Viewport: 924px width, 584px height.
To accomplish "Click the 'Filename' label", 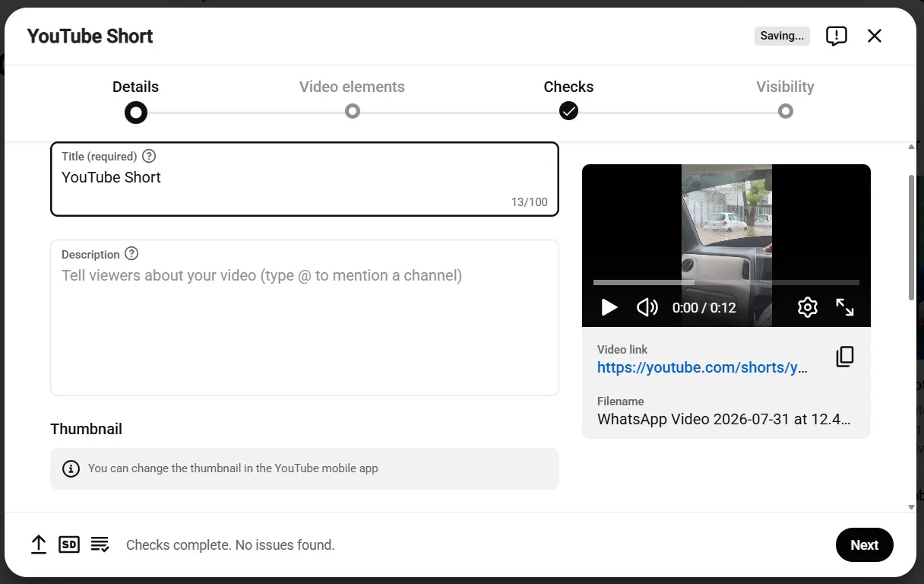I will [x=621, y=401].
